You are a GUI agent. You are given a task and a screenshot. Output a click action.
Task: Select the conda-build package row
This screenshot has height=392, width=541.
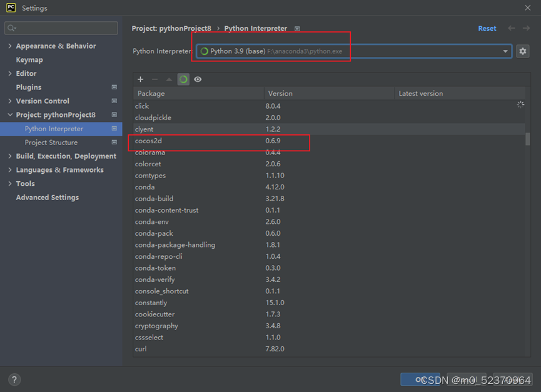point(329,199)
